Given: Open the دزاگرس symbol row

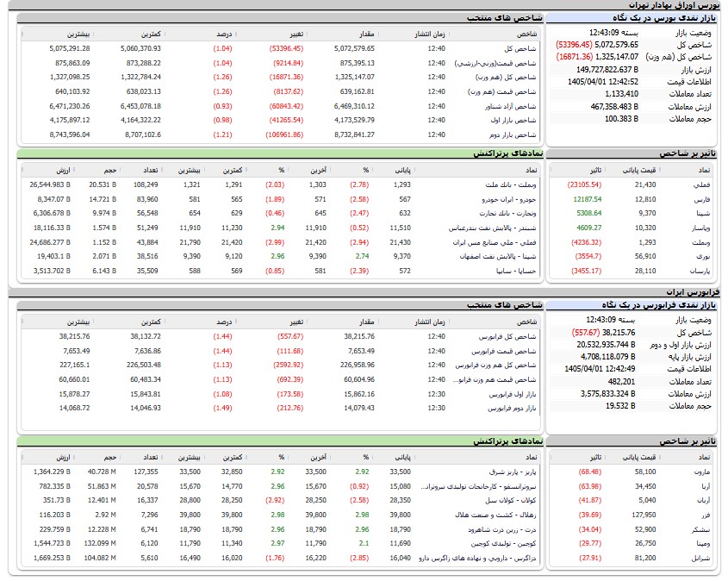Looking at the screenshot, I should [x=280, y=558].
